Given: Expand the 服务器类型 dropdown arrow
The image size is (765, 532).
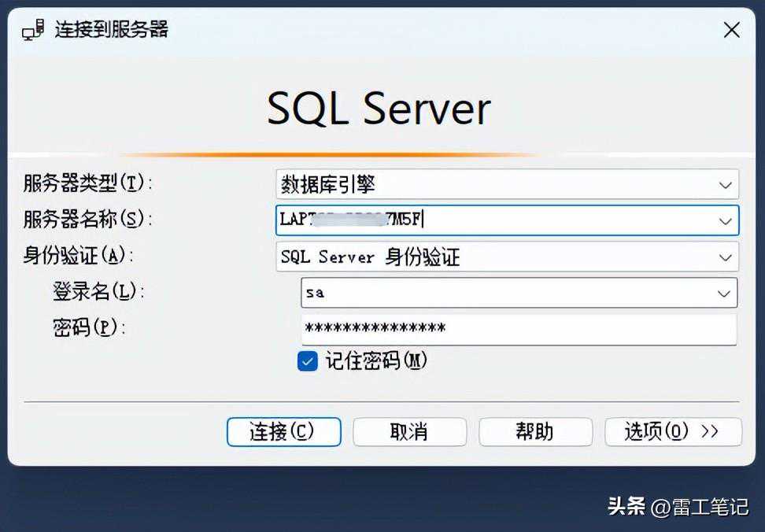Looking at the screenshot, I should click(725, 185).
